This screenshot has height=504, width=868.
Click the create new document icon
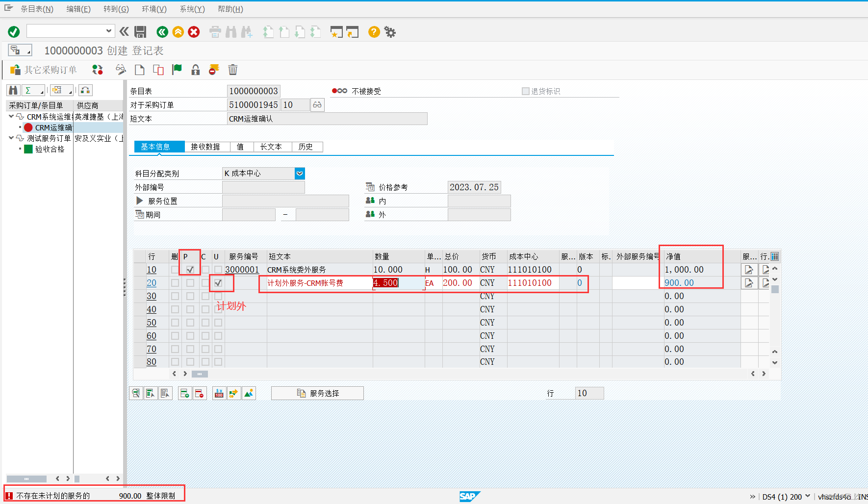140,70
